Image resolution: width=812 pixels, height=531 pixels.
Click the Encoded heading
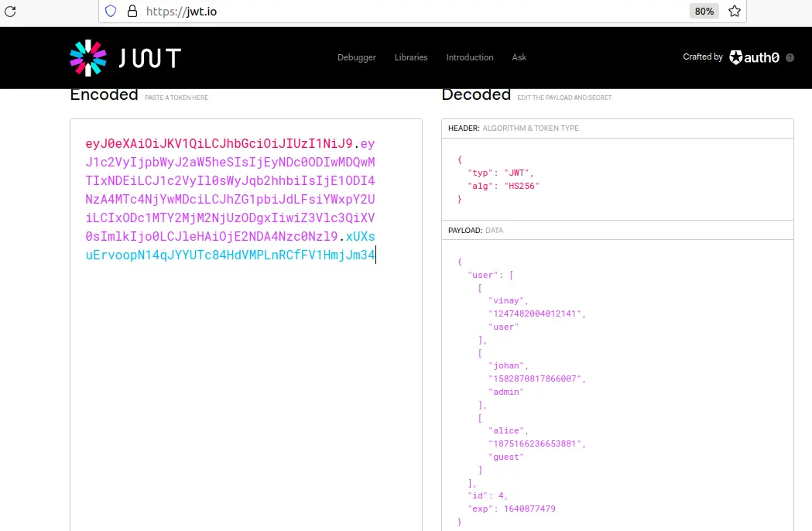click(104, 94)
